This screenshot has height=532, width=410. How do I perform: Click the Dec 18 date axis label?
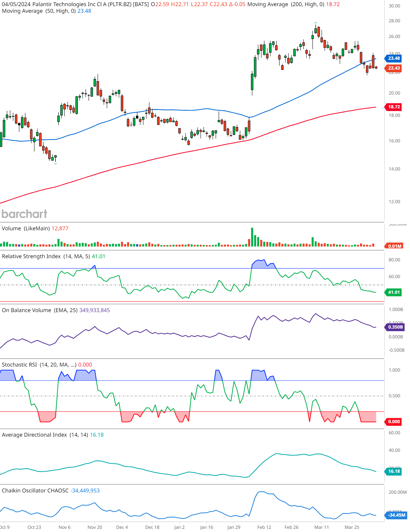152,527
